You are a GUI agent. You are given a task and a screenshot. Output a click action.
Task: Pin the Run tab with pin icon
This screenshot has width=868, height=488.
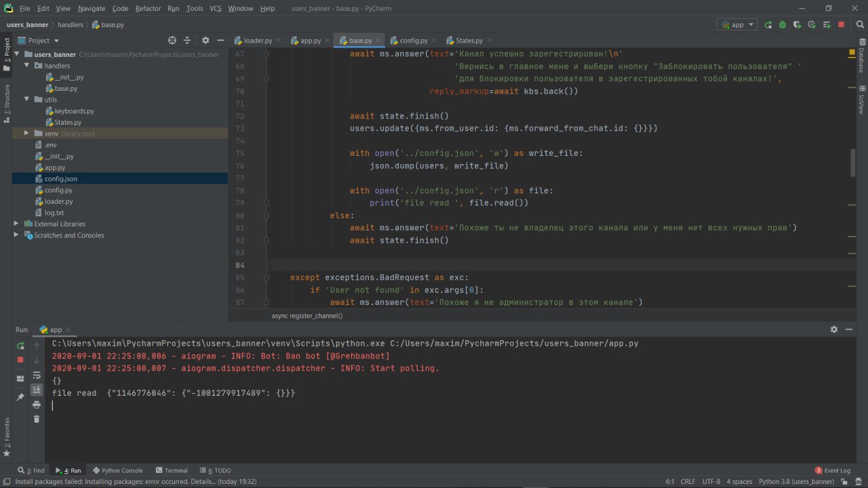point(20,396)
